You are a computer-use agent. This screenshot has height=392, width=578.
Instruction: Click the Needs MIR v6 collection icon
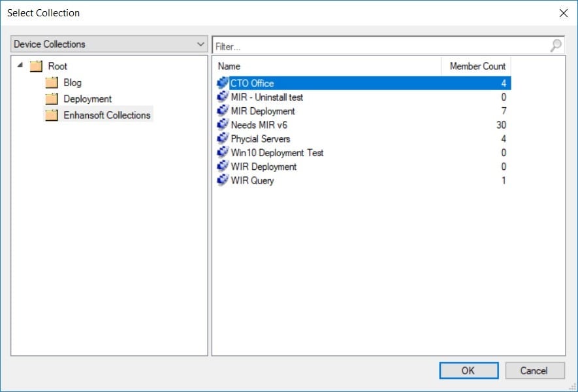(x=223, y=125)
